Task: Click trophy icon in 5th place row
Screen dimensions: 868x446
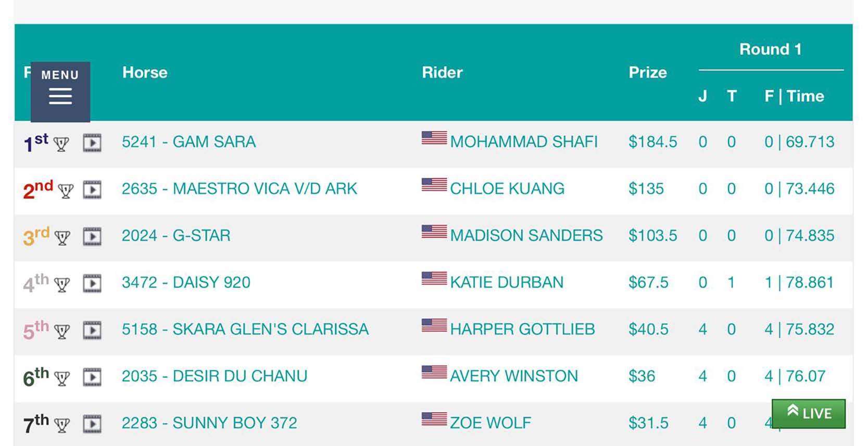Action: [x=62, y=332]
